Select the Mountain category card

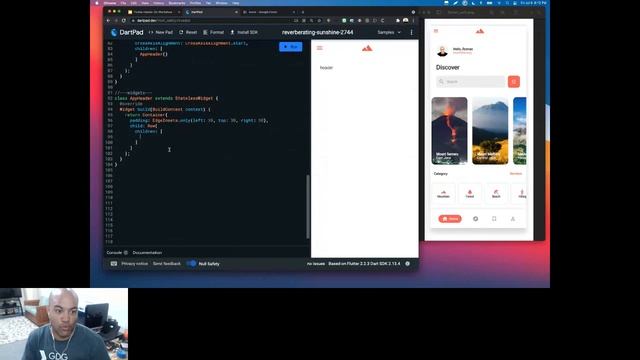[x=443, y=193]
